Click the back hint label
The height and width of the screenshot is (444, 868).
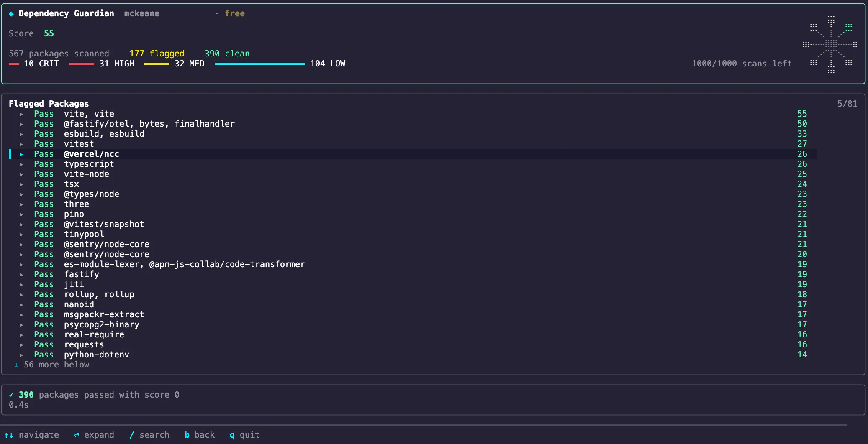click(x=205, y=435)
